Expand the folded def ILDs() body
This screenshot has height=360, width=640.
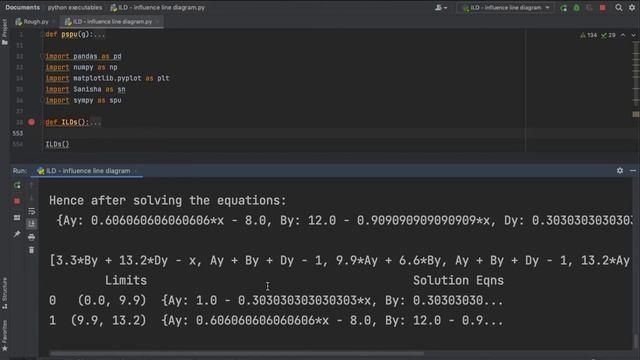pyautogui.click(x=95, y=122)
